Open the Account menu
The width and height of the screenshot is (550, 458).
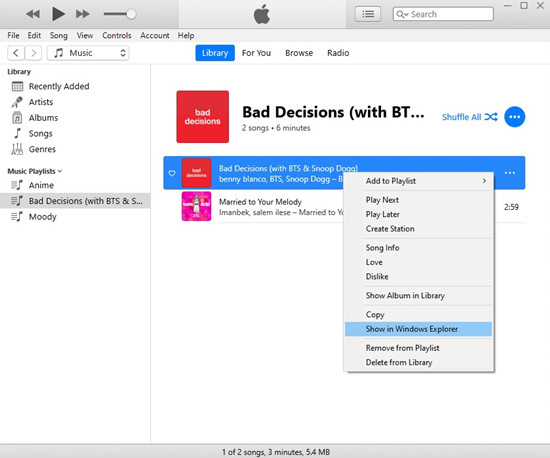(x=155, y=35)
